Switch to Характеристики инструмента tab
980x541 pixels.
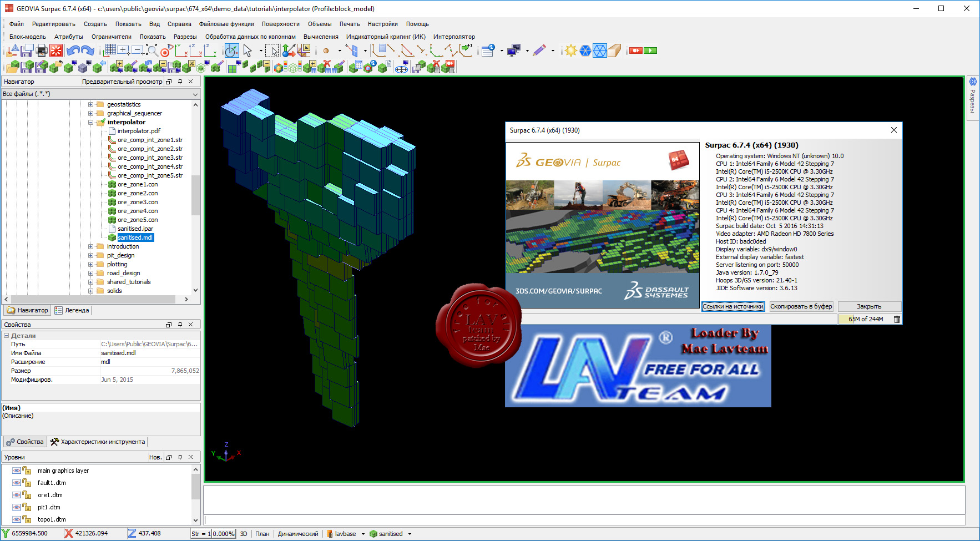coord(98,442)
